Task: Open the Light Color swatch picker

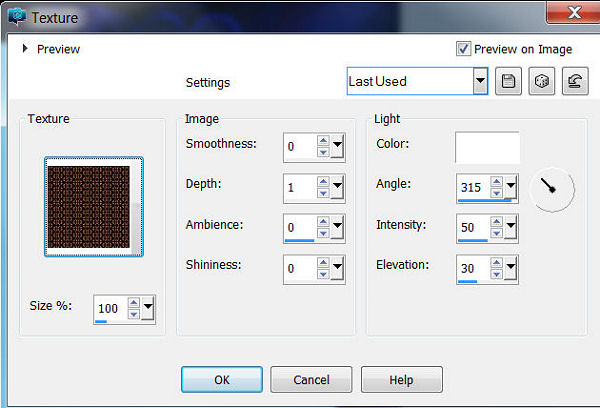Action: click(487, 147)
